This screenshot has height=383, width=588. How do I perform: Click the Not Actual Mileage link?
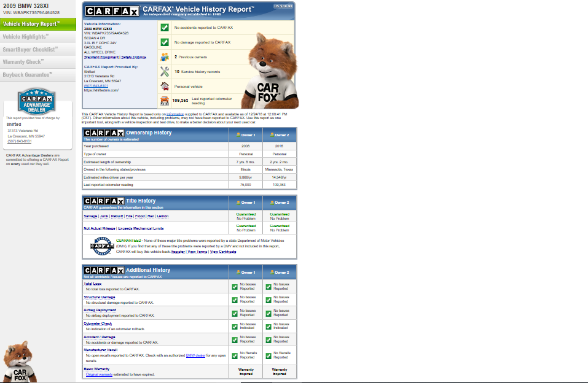[100, 228]
